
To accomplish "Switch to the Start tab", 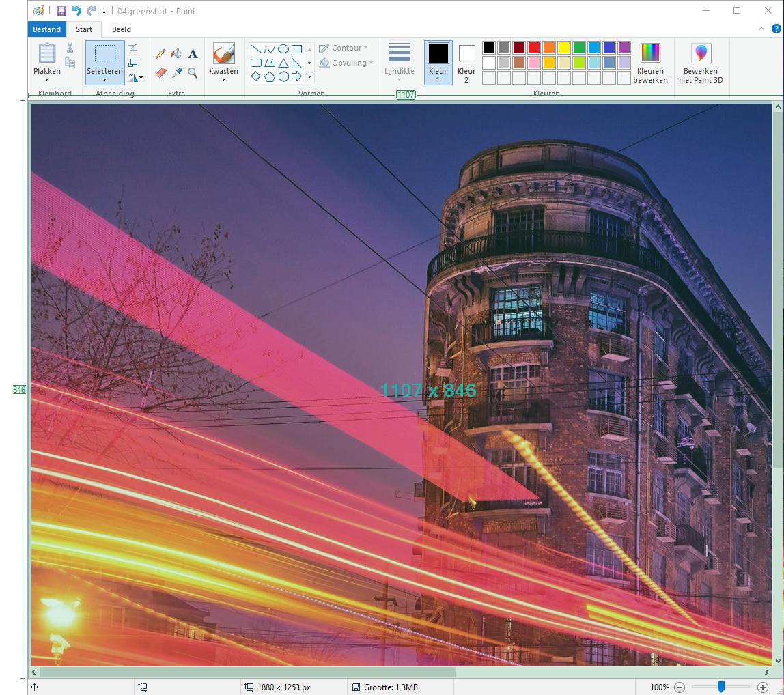I will coord(84,29).
